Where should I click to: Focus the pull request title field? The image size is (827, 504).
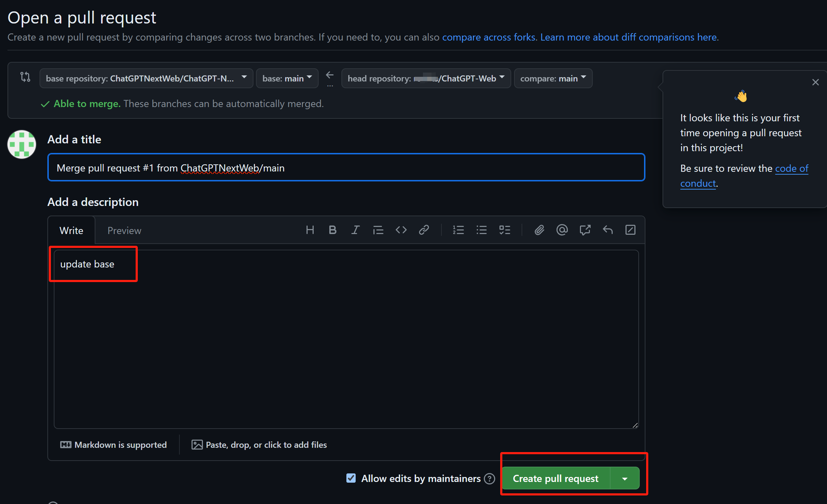pyautogui.click(x=346, y=167)
